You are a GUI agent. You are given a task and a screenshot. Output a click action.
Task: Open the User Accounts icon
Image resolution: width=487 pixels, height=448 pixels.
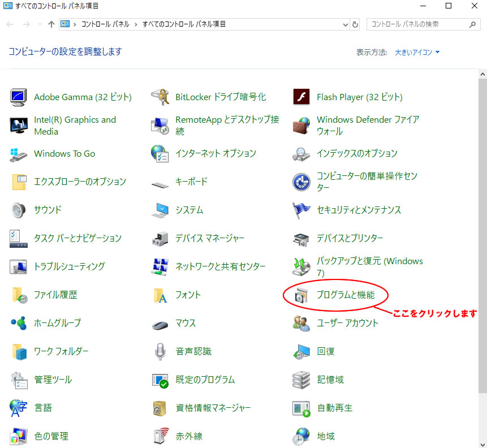pyautogui.click(x=301, y=324)
